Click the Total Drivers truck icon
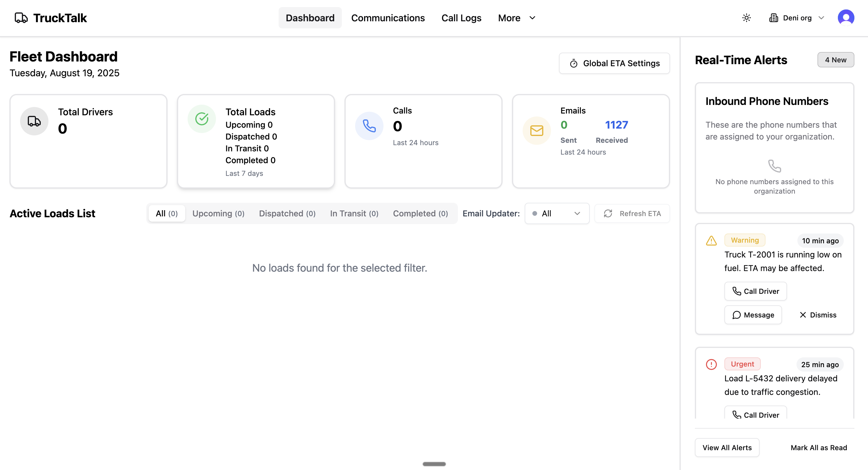Screen dimensions: 868x470 point(34,121)
